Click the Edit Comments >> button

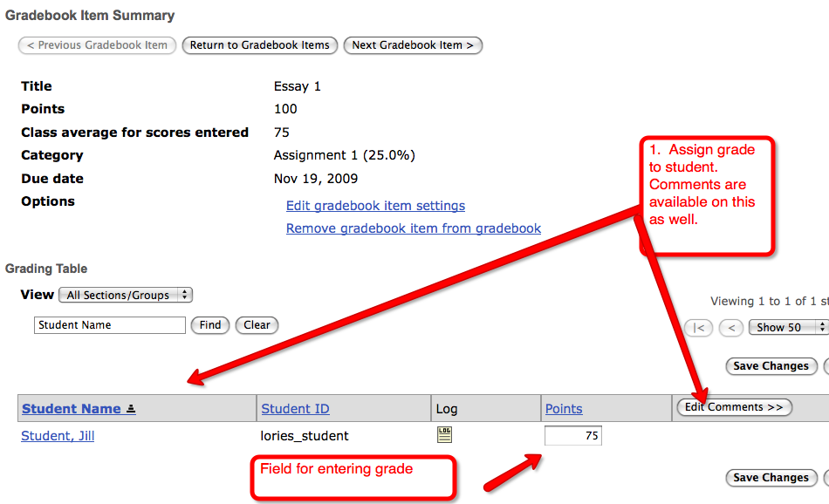pos(735,407)
